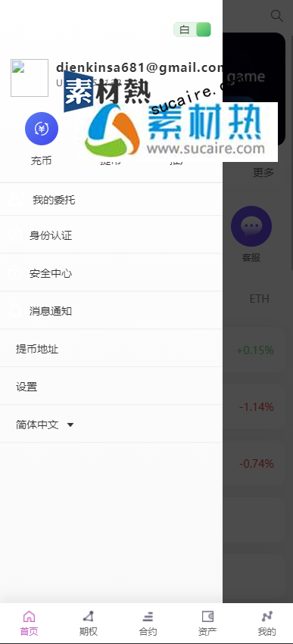Tap the 充币 deposit icon
Screen dimensions: 293x644
(42, 129)
